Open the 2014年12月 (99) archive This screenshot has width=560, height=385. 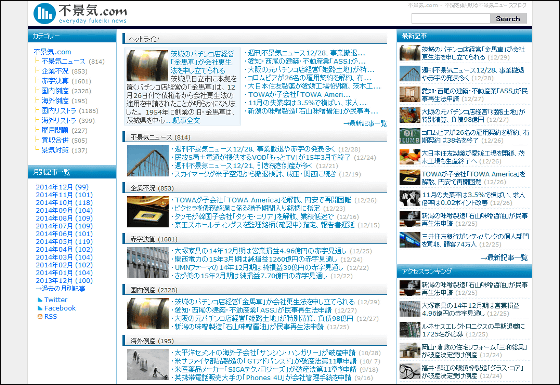click(62, 187)
